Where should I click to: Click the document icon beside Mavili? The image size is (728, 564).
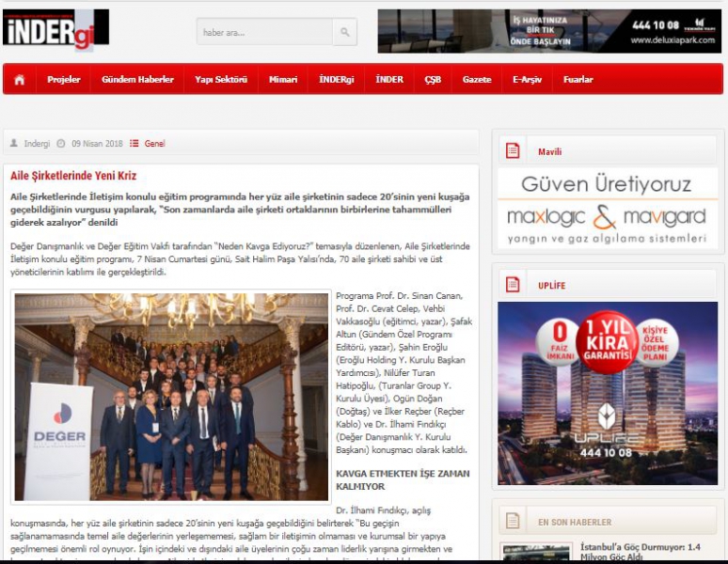click(x=513, y=150)
